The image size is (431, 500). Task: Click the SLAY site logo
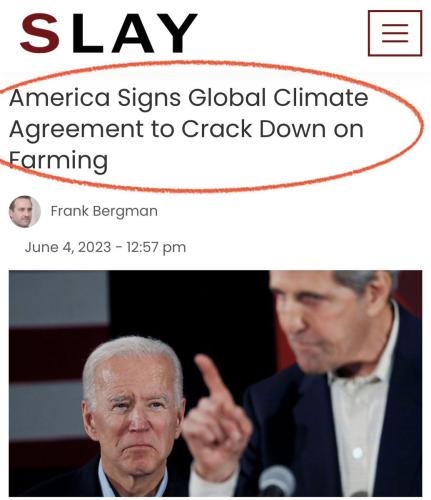coord(109,33)
